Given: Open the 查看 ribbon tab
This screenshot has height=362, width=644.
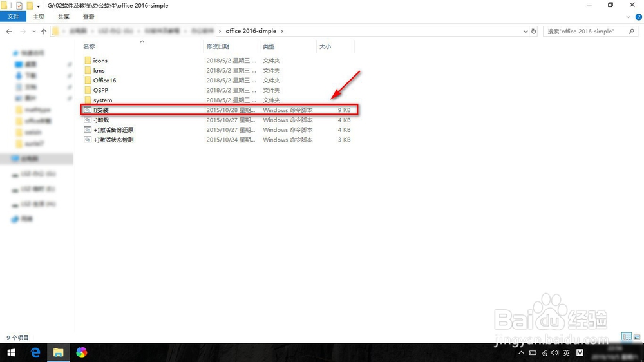Looking at the screenshot, I should tap(88, 17).
